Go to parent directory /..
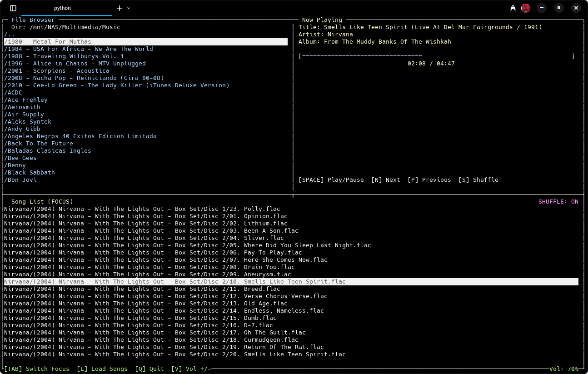588x374 pixels. click(x=10, y=35)
